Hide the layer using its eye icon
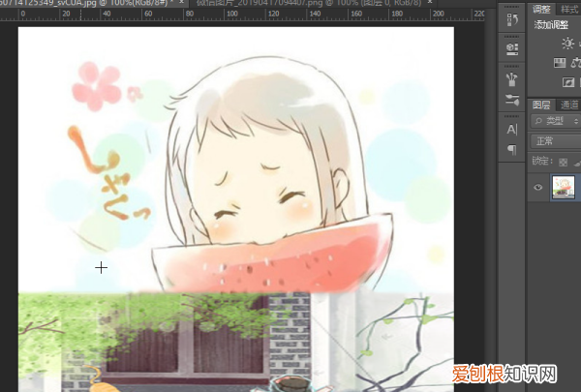The height and width of the screenshot is (392, 581). [538, 188]
